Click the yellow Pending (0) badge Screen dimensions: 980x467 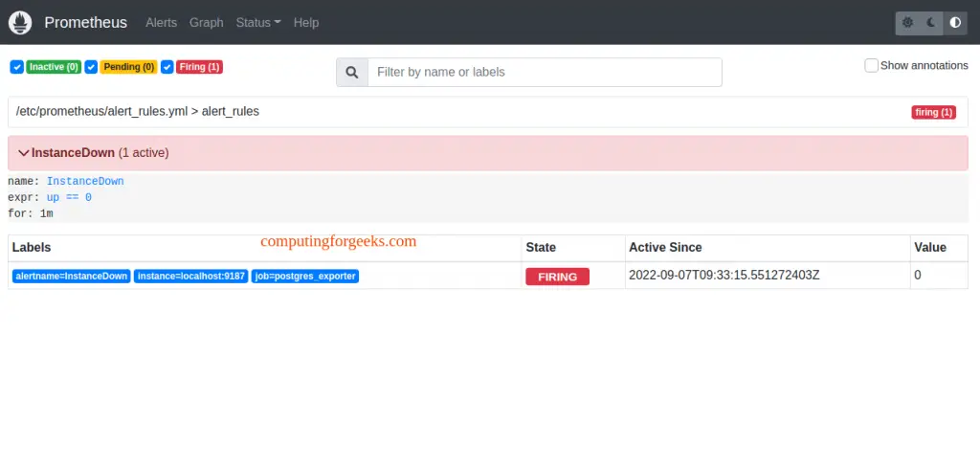(x=129, y=67)
